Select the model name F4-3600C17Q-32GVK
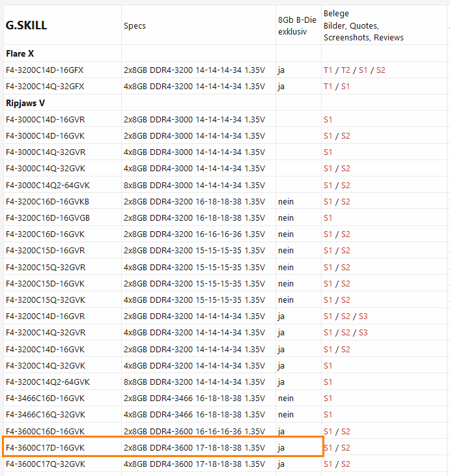450x476 pixels. (46, 464)
